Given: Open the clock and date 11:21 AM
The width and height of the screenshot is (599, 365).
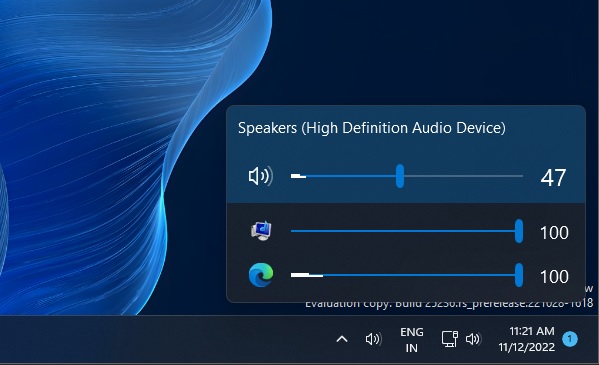Looking at the screenshot, I should click(526, 339).
